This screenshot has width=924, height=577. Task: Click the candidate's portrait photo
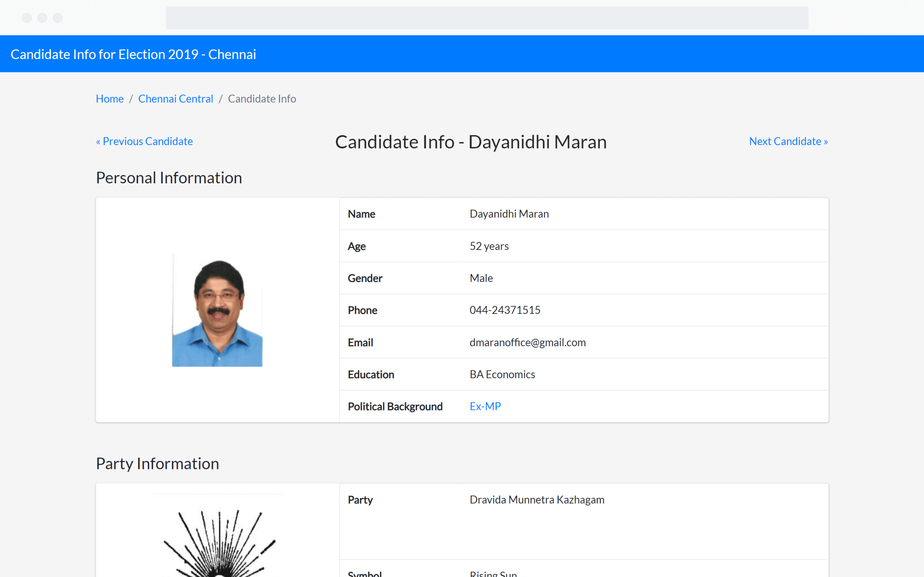217,310
